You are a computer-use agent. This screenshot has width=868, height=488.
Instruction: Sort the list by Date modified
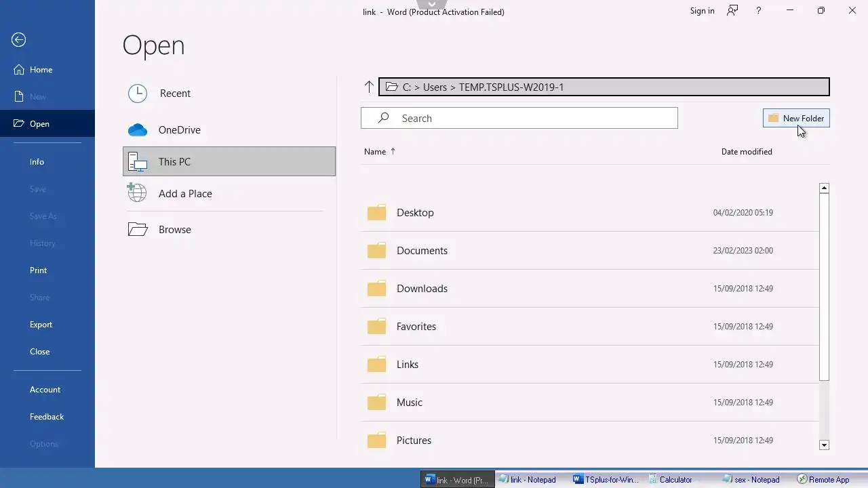click(747, 152)
